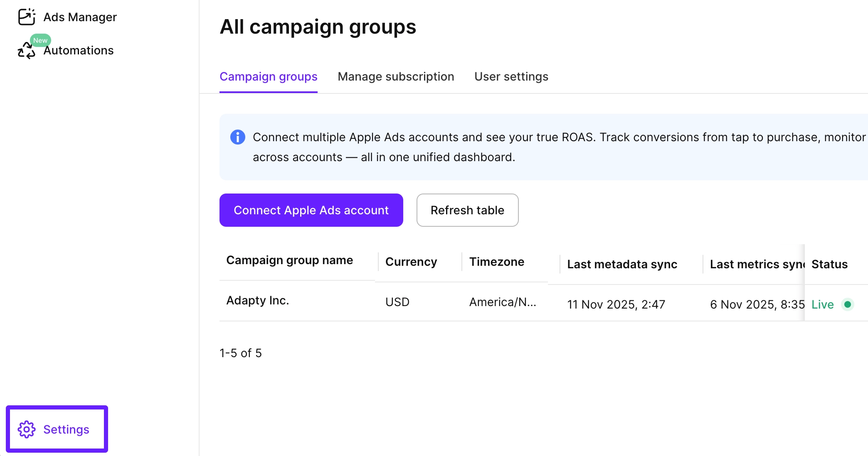Click the Live status label
This screenshot has width=868, height=456.
pos(822,304)
